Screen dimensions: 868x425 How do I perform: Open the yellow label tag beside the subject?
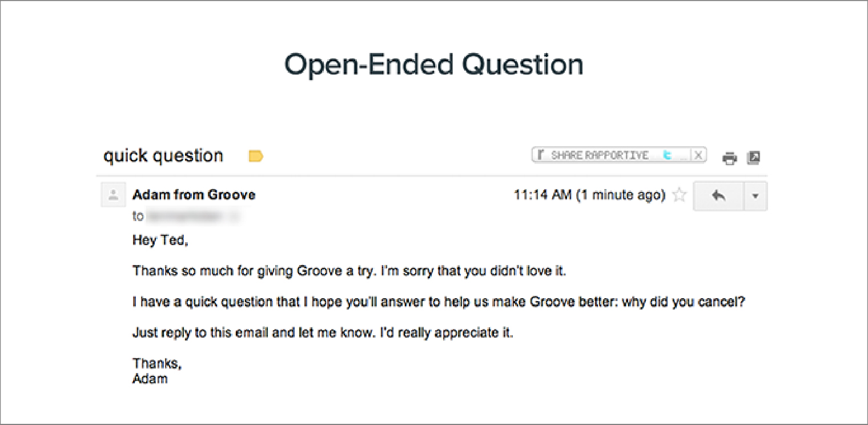click(255, 155)
